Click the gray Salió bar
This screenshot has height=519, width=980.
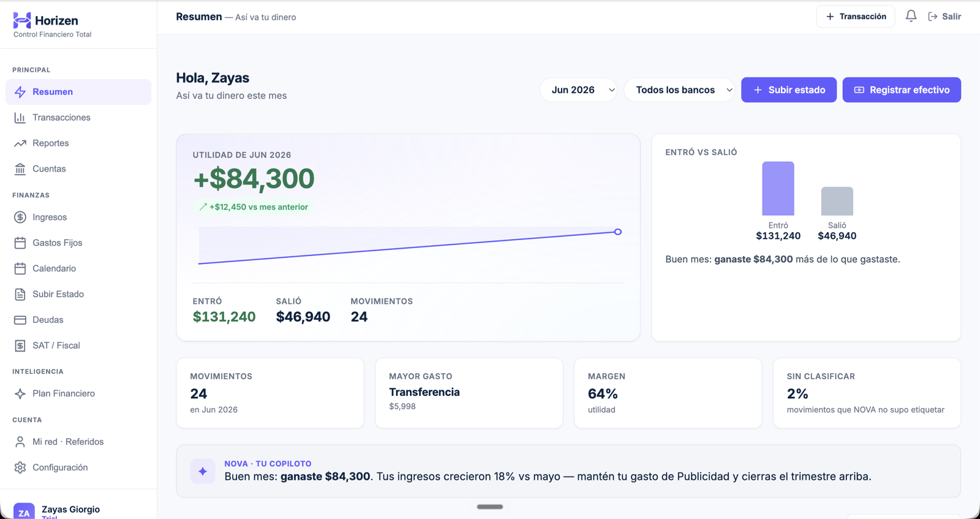837,201
